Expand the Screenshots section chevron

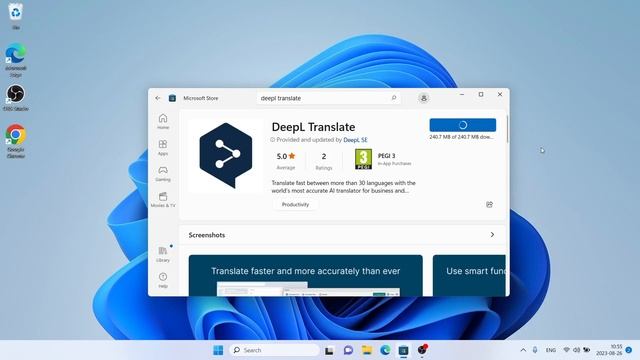(492, 235)
